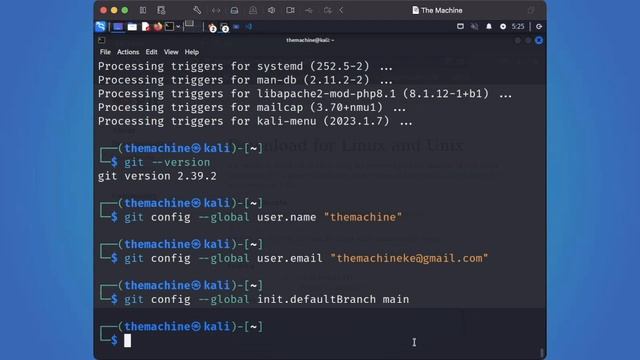Open the text editor panel icon
The height and width of the screenshot is (360, 640).
(x=145, y=27)
